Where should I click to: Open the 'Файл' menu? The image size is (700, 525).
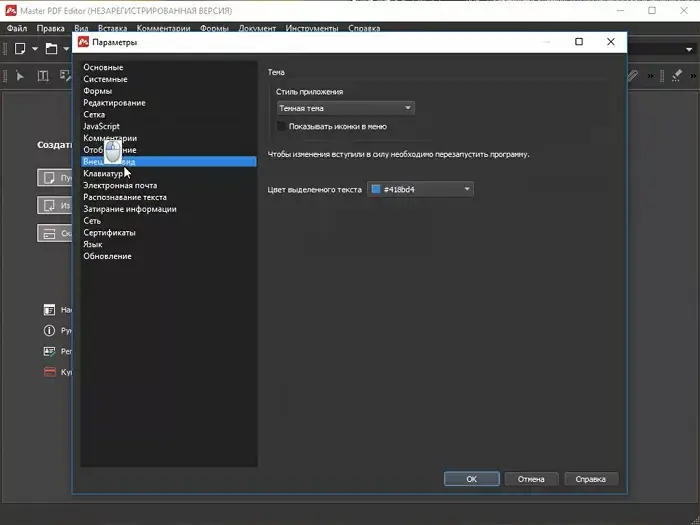(x=17, y=29)
